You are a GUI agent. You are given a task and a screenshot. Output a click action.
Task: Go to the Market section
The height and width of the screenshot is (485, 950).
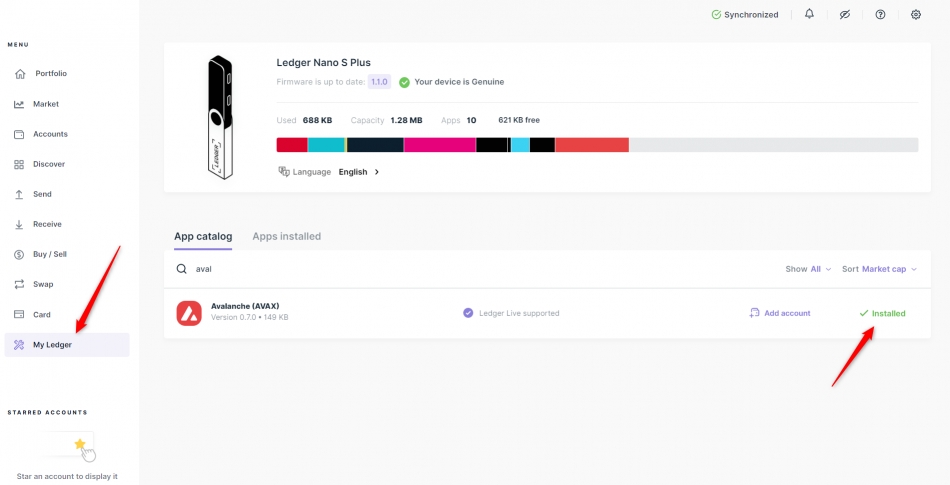46,104
